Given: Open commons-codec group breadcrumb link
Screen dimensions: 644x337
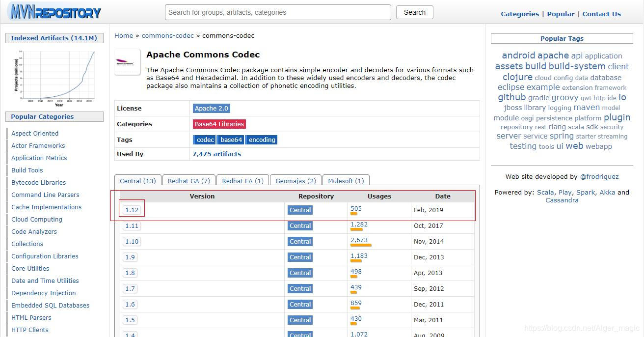Looking at the screenshot, I should pyautogui.click(x=168, y=35).
